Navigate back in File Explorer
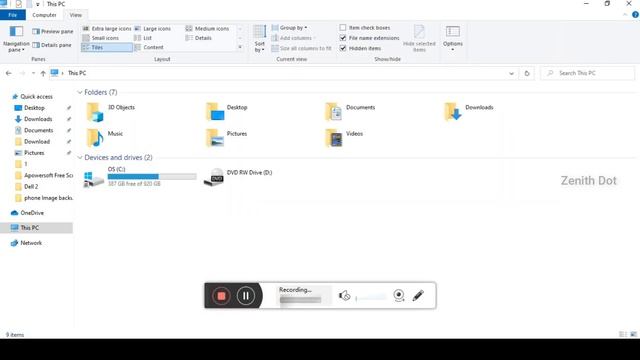The width and height of the screenshot is (640, 360). point(9,73)
